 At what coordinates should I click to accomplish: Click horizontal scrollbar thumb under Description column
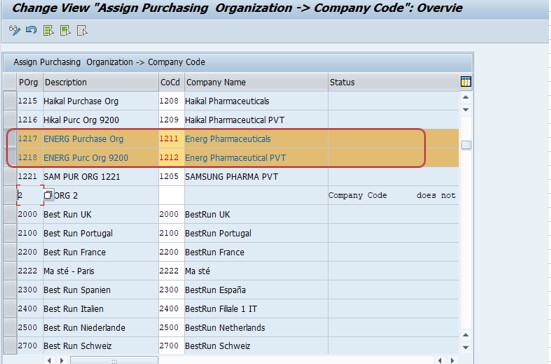point(114,360)
